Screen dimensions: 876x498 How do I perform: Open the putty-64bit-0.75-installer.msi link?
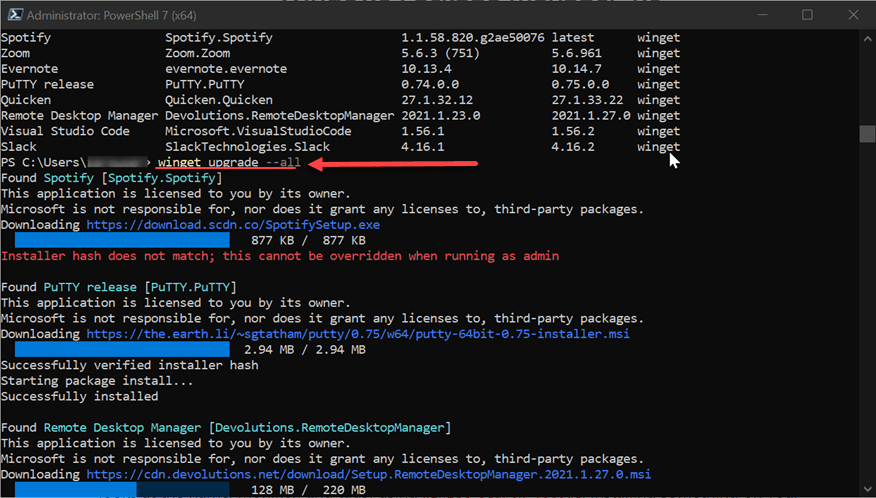point(358,334)
